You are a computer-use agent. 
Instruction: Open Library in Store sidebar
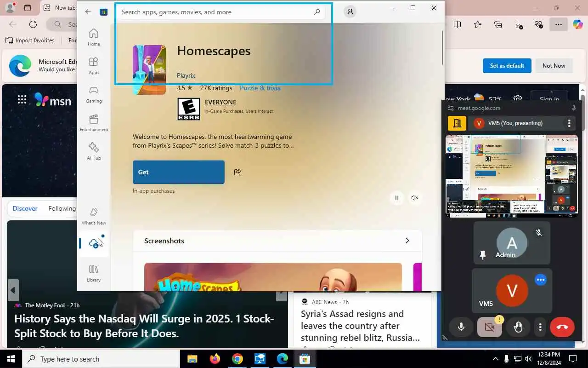point(94,273)
